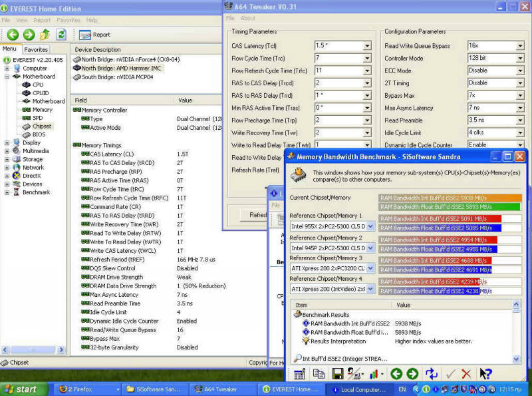Click the green RAM Bandwidth Float 5893 MB/s bar
Screen dimensions: 532x396
point(450,206)
